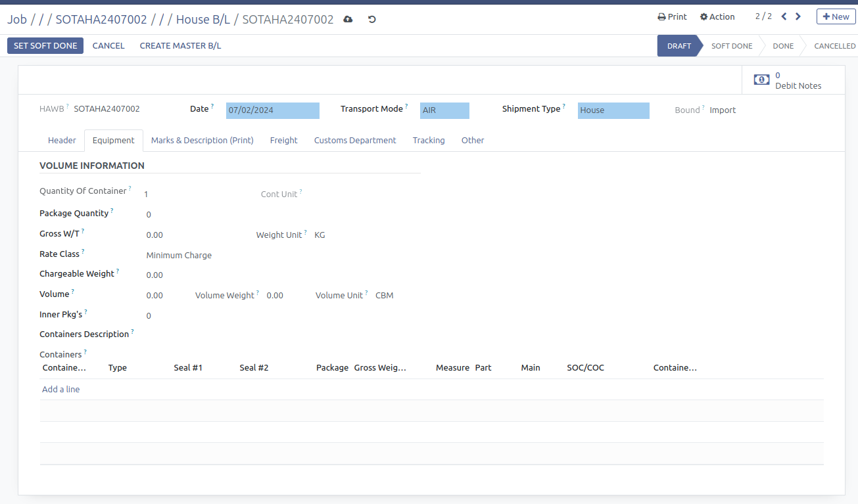Select the Soft Done status stage
The height and width of the screenshot is (504, 858).
731,46
